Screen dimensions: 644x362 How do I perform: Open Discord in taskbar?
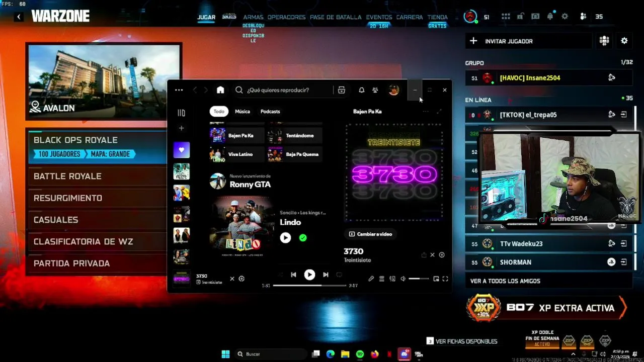[404, 354]
